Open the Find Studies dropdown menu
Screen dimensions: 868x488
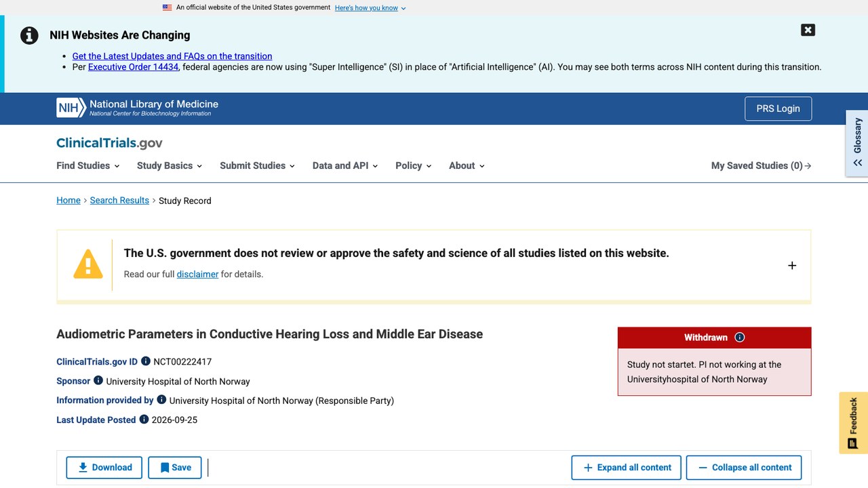(x=87, y=165)
